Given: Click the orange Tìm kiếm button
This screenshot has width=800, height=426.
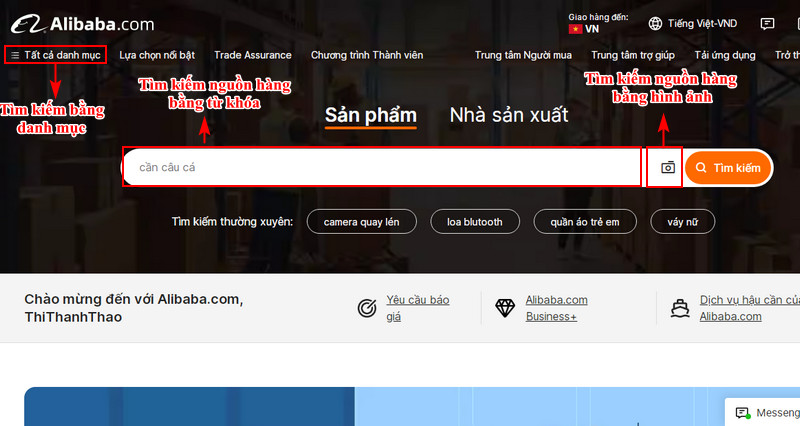Looking at the screenshot, I should click(728, 167).
